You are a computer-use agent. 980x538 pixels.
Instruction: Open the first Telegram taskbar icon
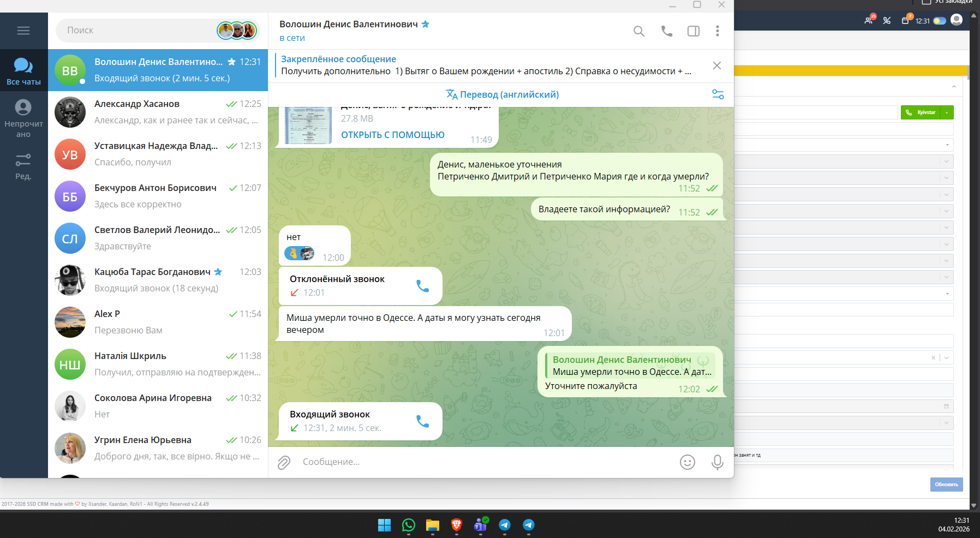(505, 525)
